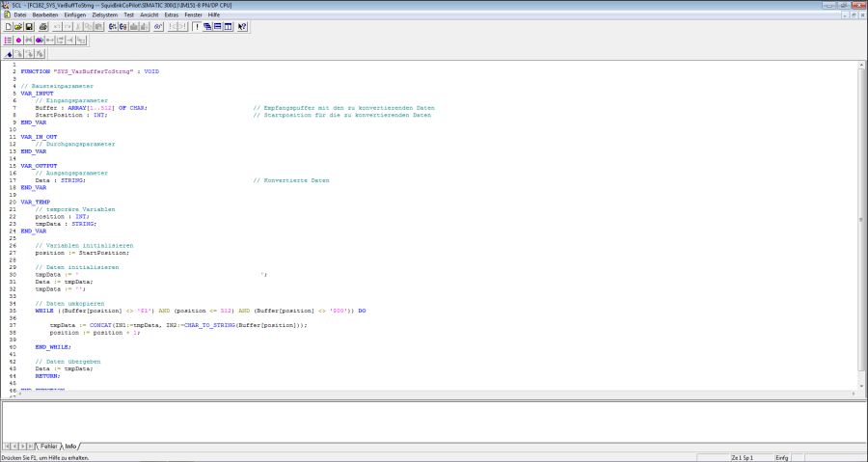Save the SCL source with the disk icon
868x462 pixels.
click(29, 27)
